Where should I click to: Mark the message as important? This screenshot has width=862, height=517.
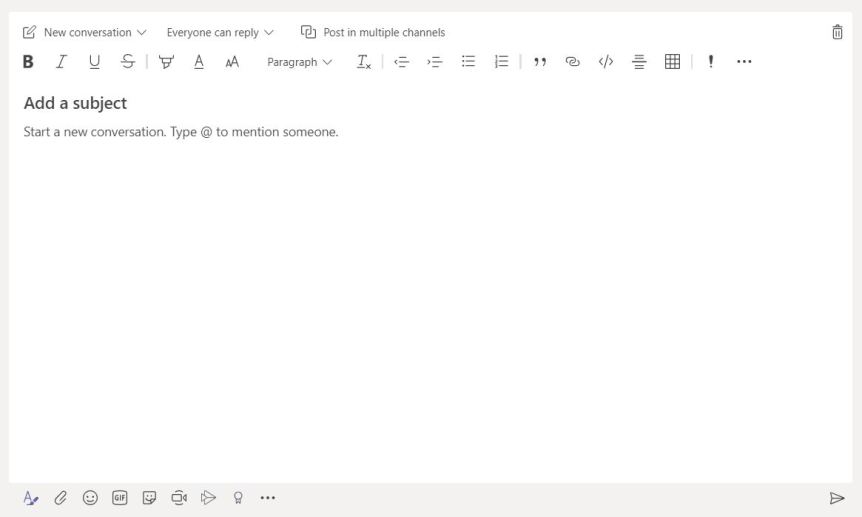[x=711, y=62]
